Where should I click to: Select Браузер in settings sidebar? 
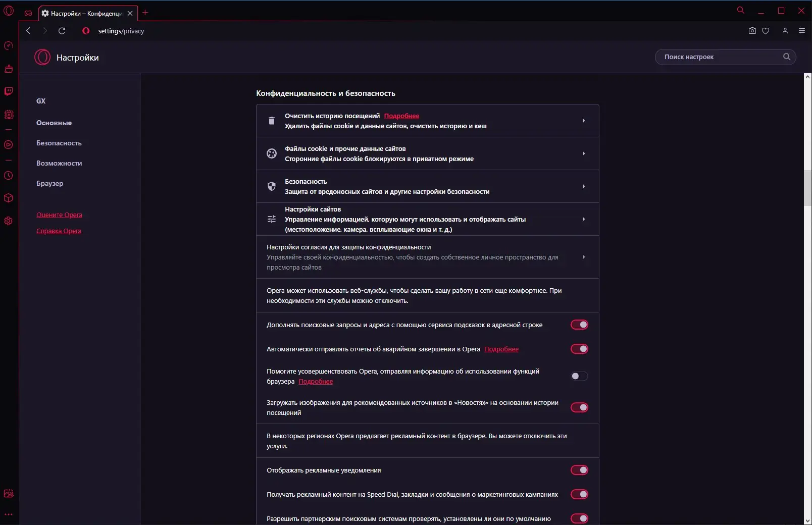(x=50, y=183)
